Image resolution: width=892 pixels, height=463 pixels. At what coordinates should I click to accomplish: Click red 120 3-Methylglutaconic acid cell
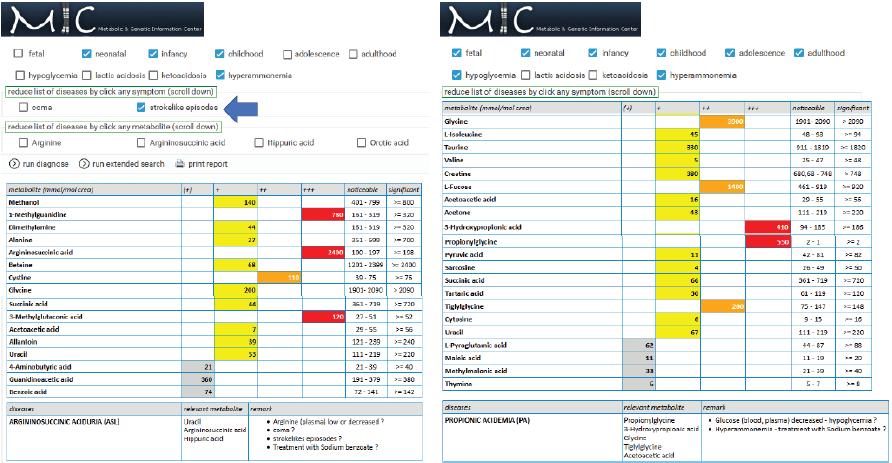323,316
